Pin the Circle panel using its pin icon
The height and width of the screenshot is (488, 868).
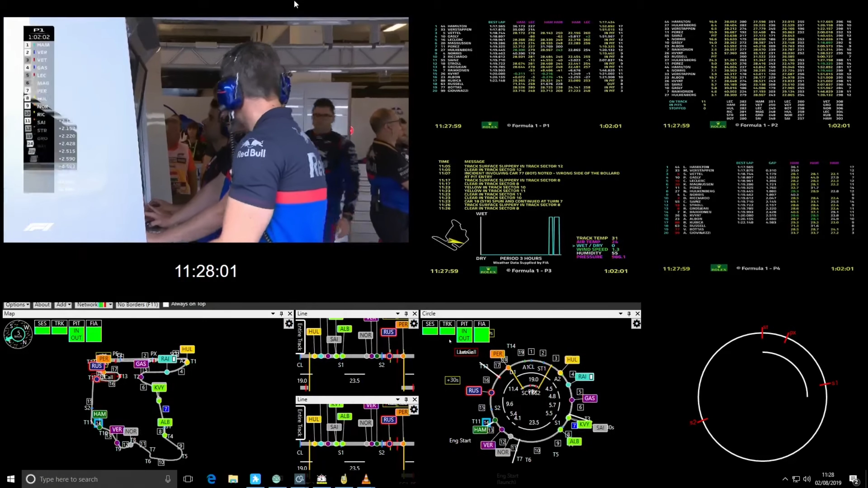629,314
